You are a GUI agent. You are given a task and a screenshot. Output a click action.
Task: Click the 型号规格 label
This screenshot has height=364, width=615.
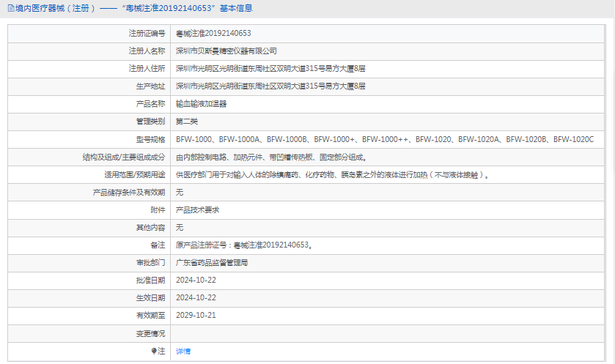150,139
